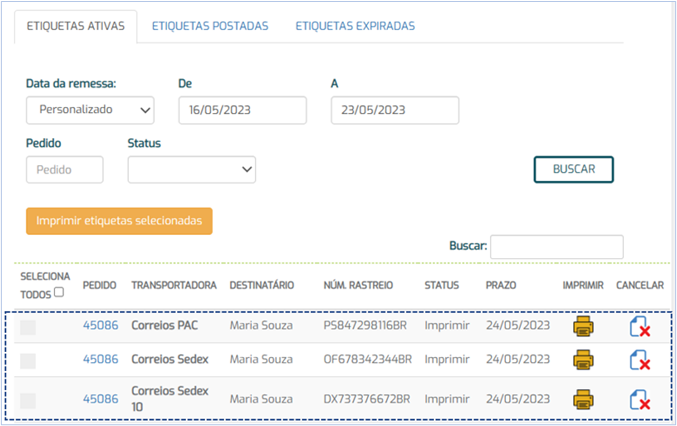Cancel the Correios Sedex 10 label
The height and width of the screenshot is (426, 677).
click(x=639, y=399)
